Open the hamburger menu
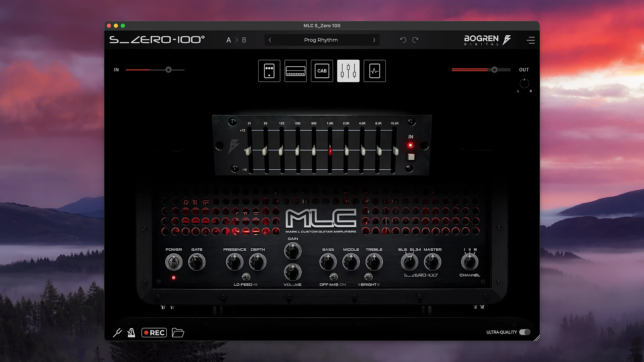Viewport: 644px width, 362px height. (531, 40)
